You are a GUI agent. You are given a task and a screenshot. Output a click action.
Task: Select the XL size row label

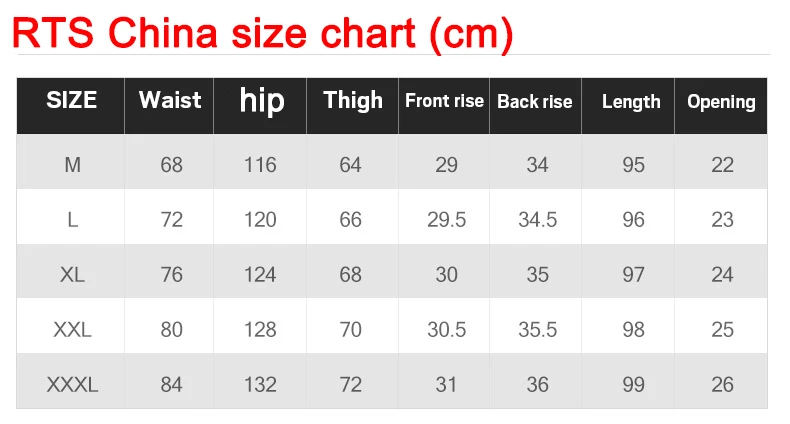click(x=72, y=274)
